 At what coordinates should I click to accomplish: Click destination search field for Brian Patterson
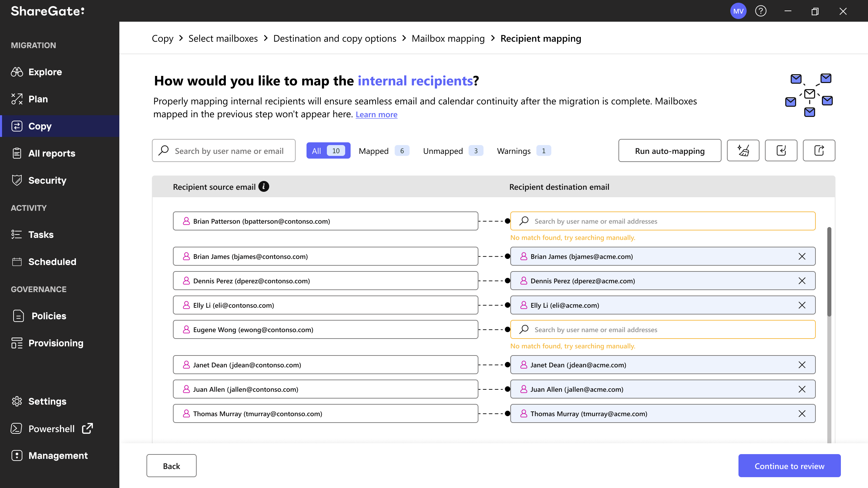(663, 221)
